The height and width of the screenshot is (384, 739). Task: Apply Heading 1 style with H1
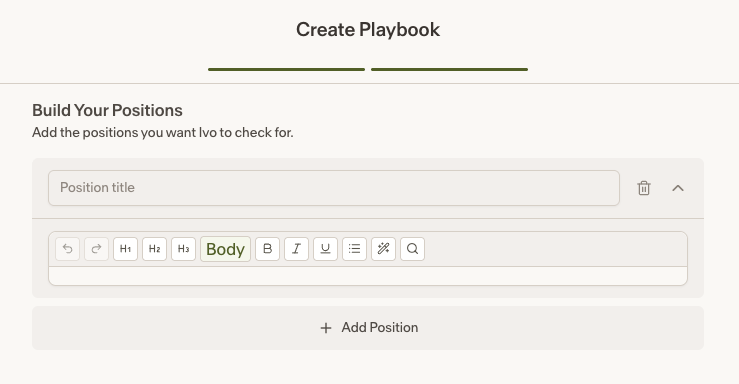pyautogui.click(x=125, y=249)
